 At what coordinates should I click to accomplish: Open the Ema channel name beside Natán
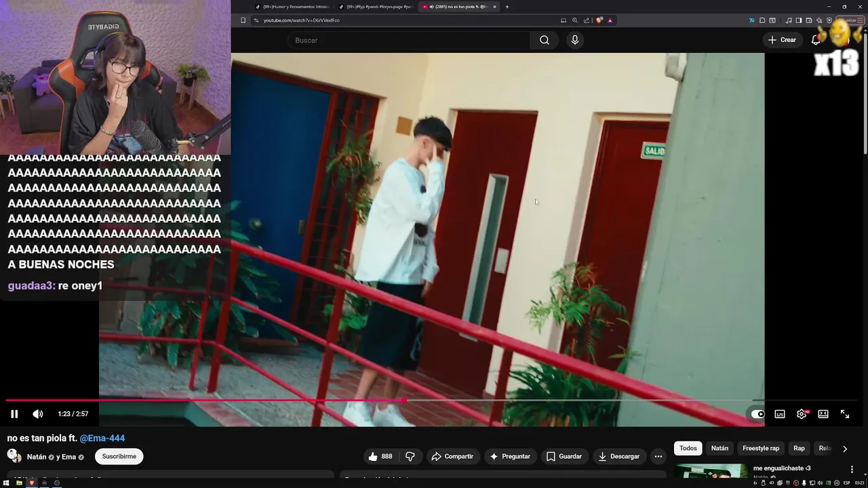pos(68,457)
